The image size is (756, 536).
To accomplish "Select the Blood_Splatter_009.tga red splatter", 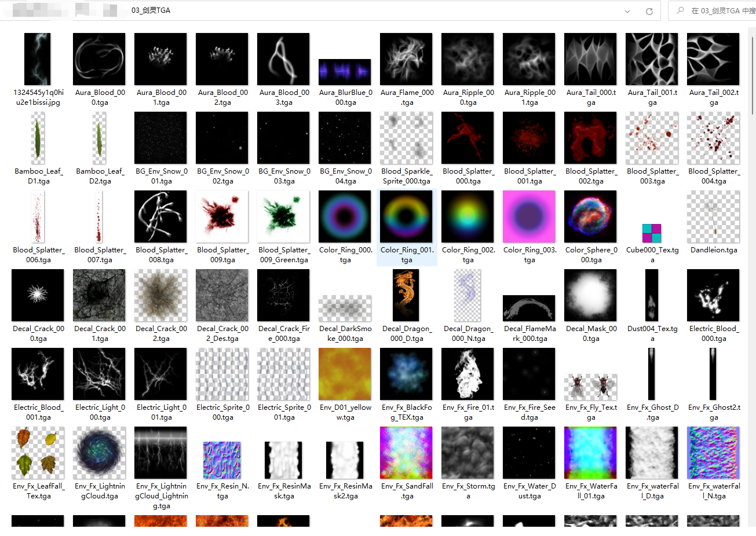I will click(x=222, y=216).
